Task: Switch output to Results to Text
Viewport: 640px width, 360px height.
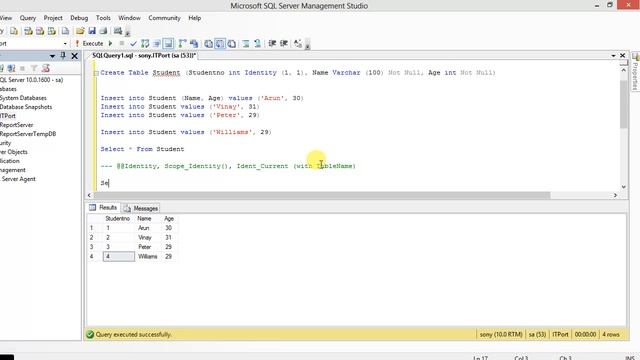Action: pos(209,43)
